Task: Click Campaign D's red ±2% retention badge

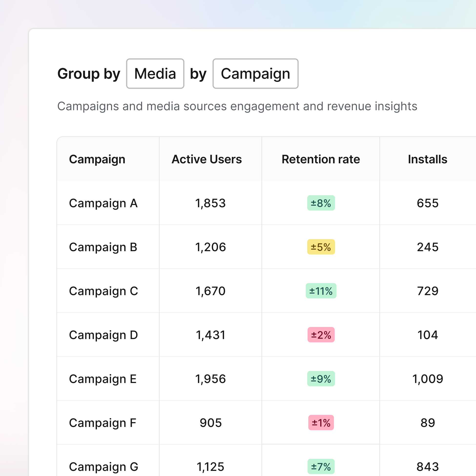Action: [x=321, y=335]
